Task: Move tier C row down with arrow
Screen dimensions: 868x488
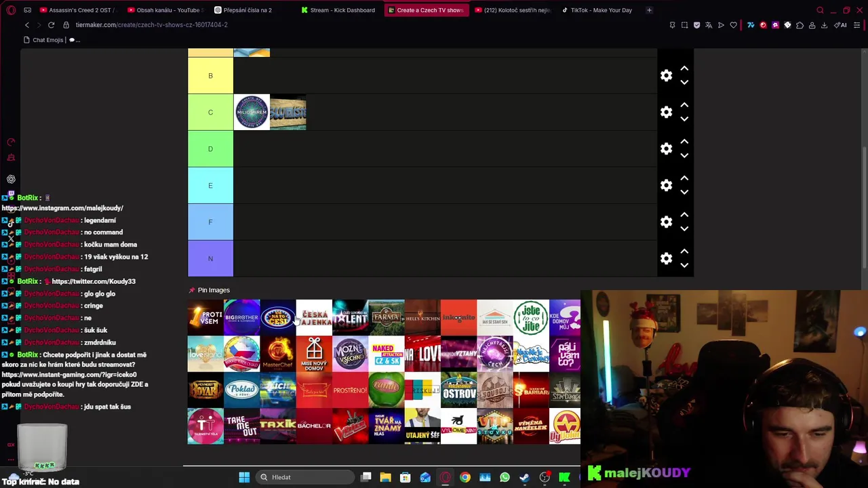Action: 684,119
